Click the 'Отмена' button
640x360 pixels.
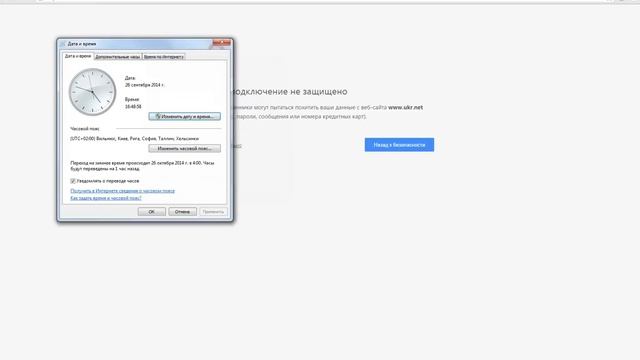pyautogui.click(x=182, y=211)
